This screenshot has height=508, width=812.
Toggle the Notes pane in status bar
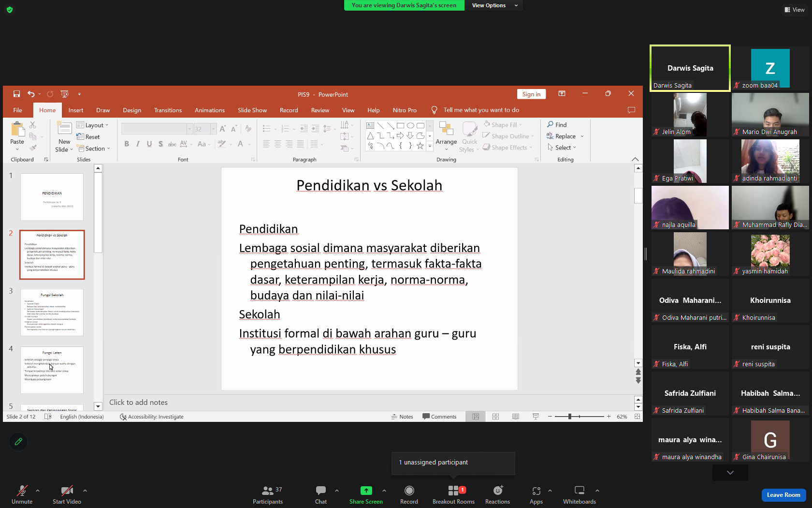coord(402,417)
